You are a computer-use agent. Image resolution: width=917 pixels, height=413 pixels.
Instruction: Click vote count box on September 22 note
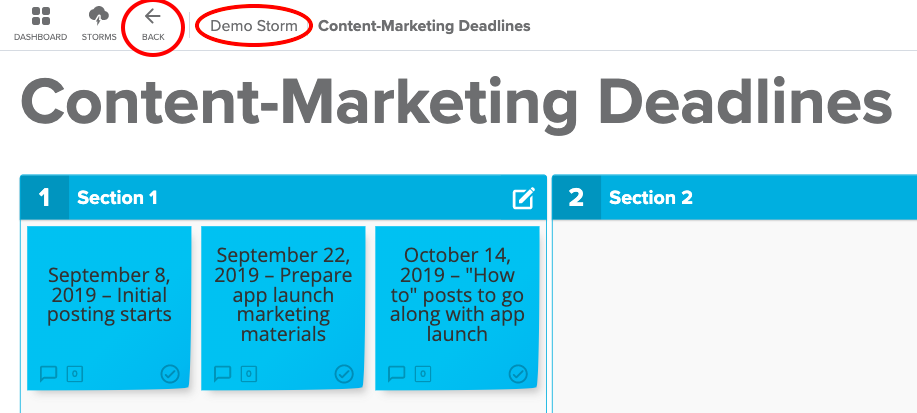[x=249, y=374]
